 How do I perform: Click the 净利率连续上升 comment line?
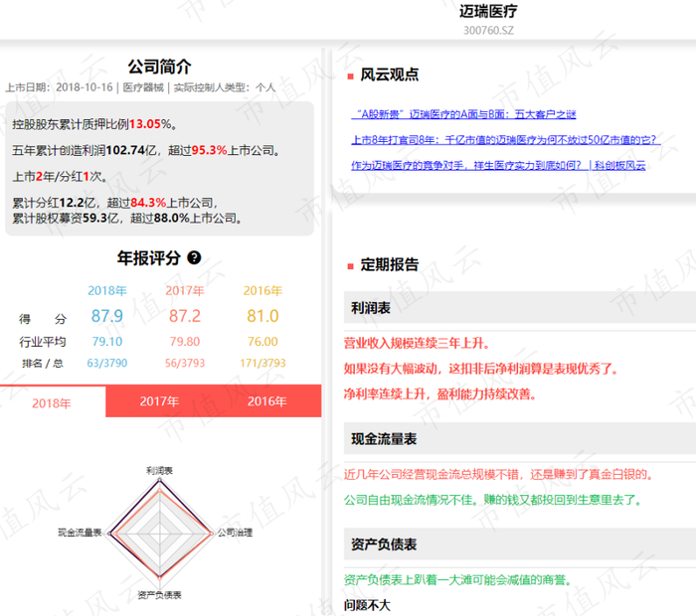tap(439, 393)
